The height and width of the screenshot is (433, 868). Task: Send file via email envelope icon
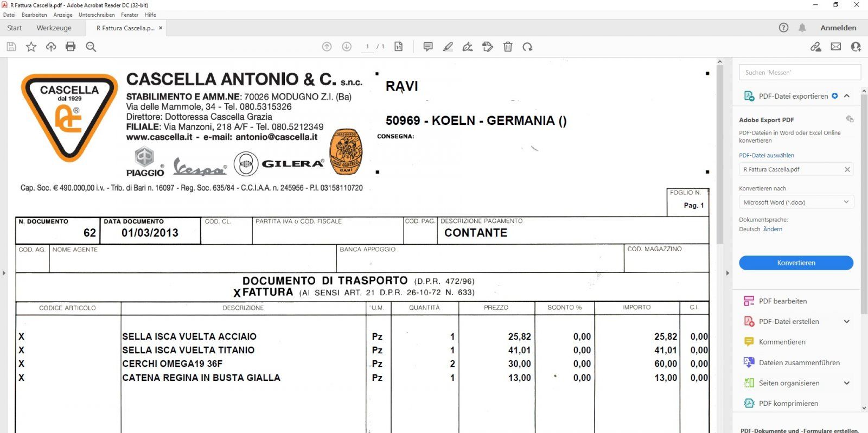pyautogui.click(x=835, y=47)
